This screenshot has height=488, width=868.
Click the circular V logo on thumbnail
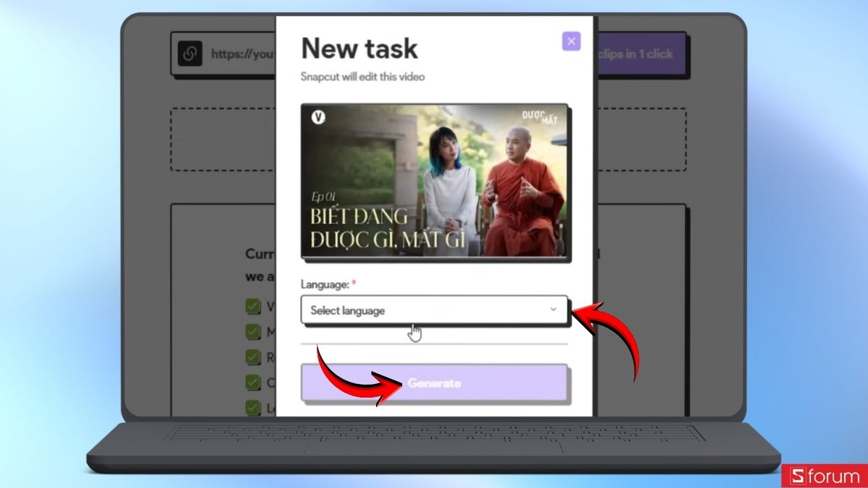(x=318, y=116)
